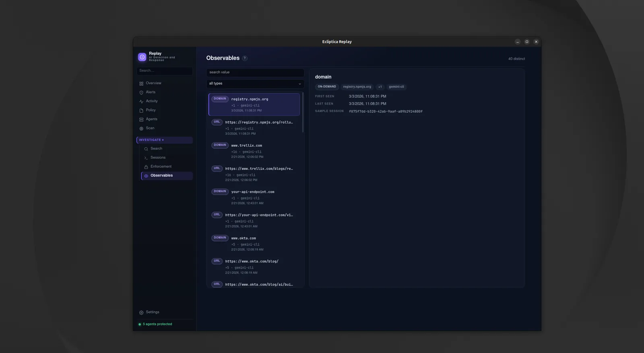Image resolution: width=644 pixels, height=353 pixels.
Task: Click the Last Seen timestamp value
Action: (x=367, y=104)
